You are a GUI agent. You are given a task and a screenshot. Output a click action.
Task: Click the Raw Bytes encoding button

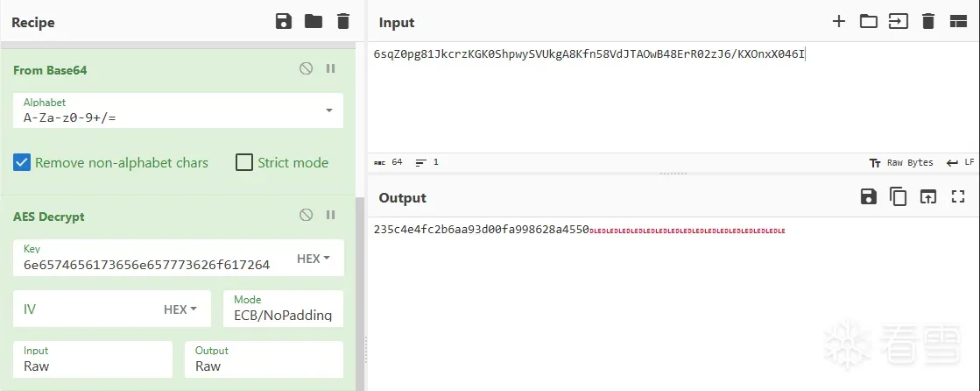[901, 162]
